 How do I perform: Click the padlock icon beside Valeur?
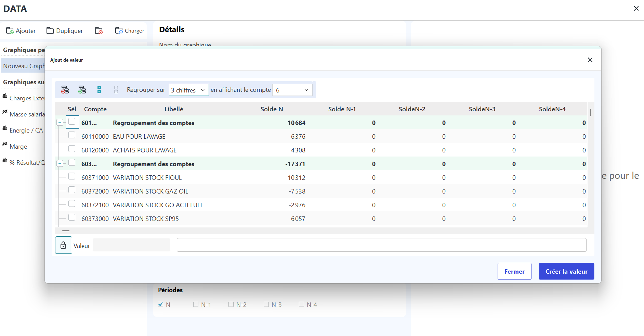63,245
